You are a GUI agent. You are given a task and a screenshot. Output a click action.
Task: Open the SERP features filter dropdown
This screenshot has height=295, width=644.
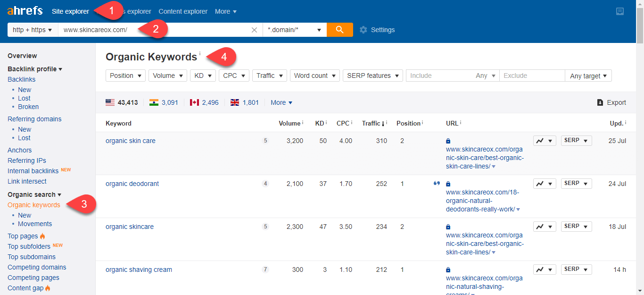coord(373,76)
